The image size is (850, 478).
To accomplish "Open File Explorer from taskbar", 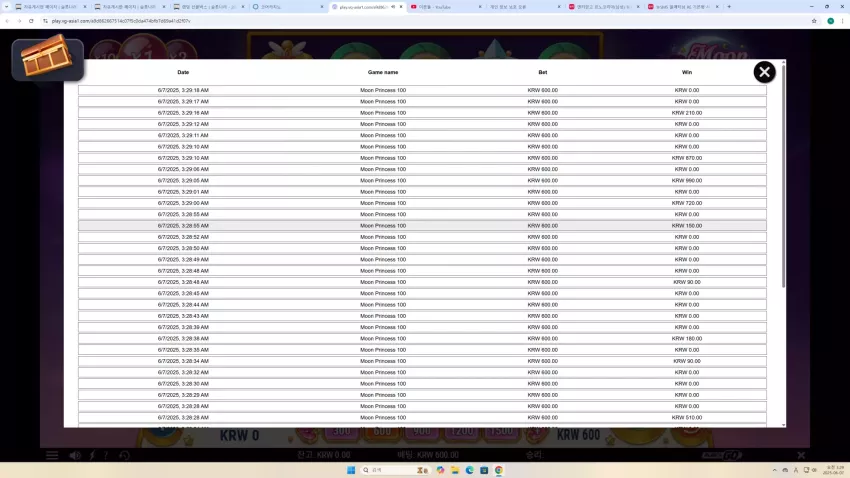I will tap(455, 470).
